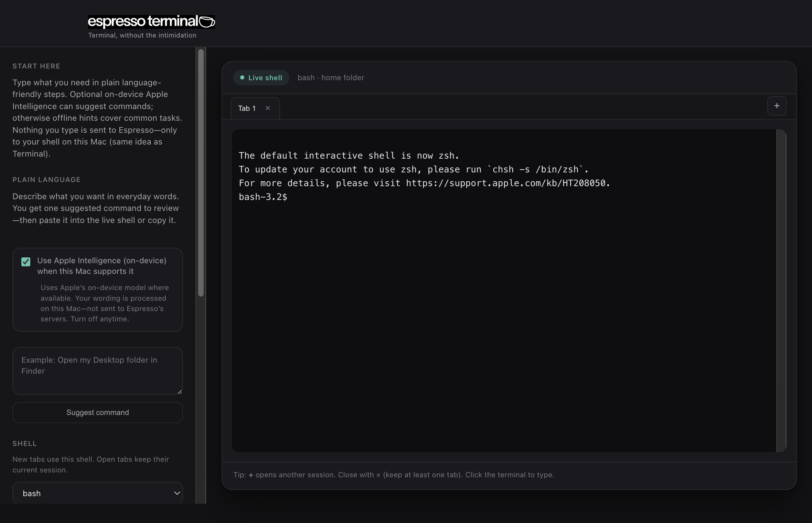Click the Live shell badge

coord(261,77)
